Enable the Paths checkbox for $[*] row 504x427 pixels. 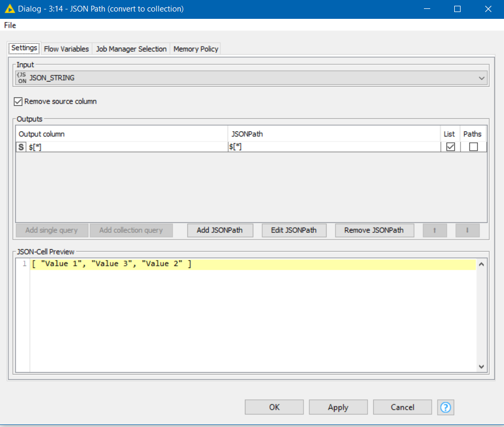(x=473, y=147)
